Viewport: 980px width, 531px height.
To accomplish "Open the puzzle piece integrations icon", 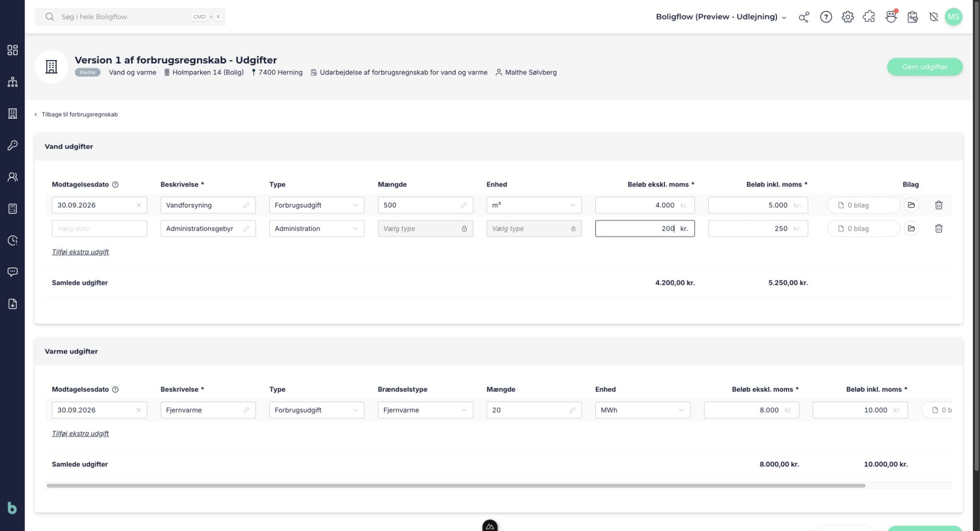I will [869, 17].
